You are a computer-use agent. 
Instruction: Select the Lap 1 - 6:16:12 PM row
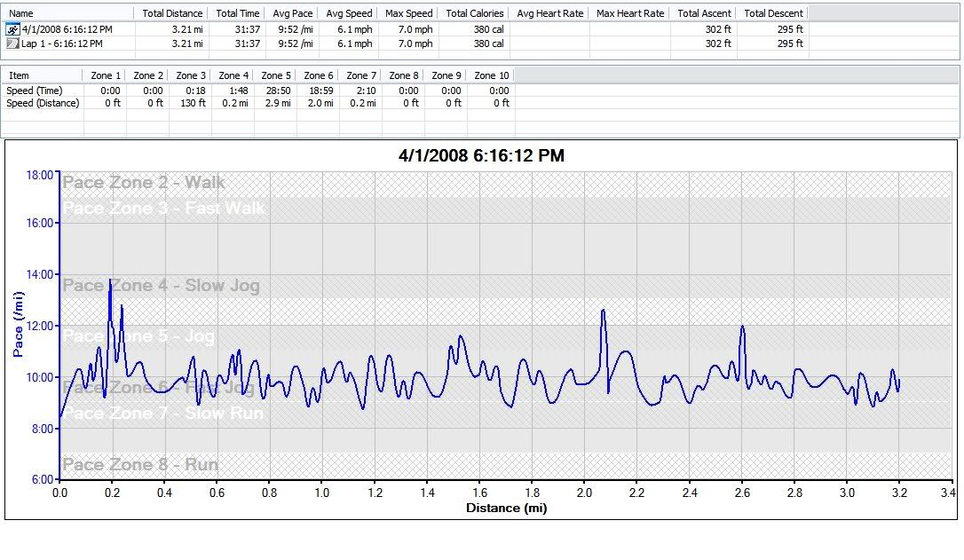[x=61, y=43]
